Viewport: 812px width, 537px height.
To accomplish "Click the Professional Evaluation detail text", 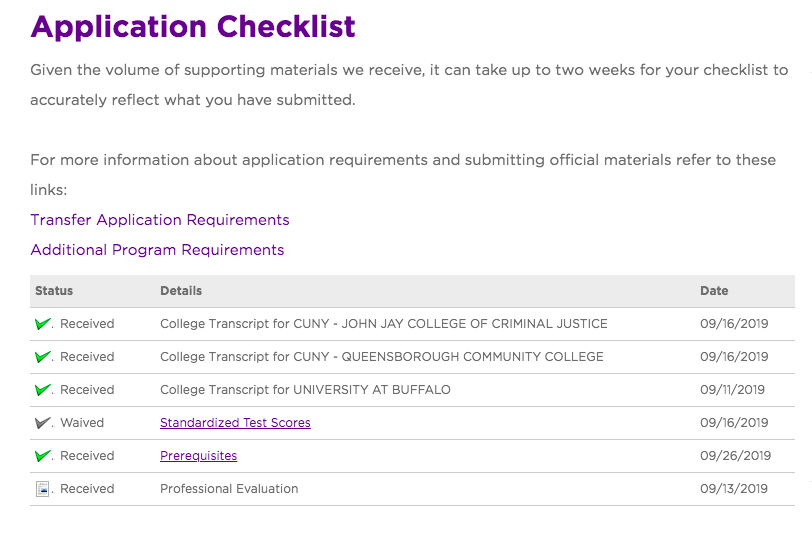I will [x=229, y=489].
